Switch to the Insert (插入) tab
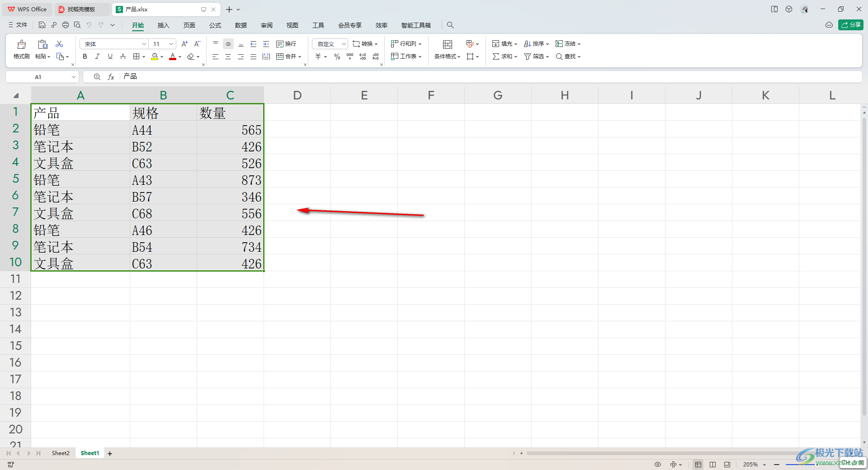 pyautogui.click(x=163, y=25)
